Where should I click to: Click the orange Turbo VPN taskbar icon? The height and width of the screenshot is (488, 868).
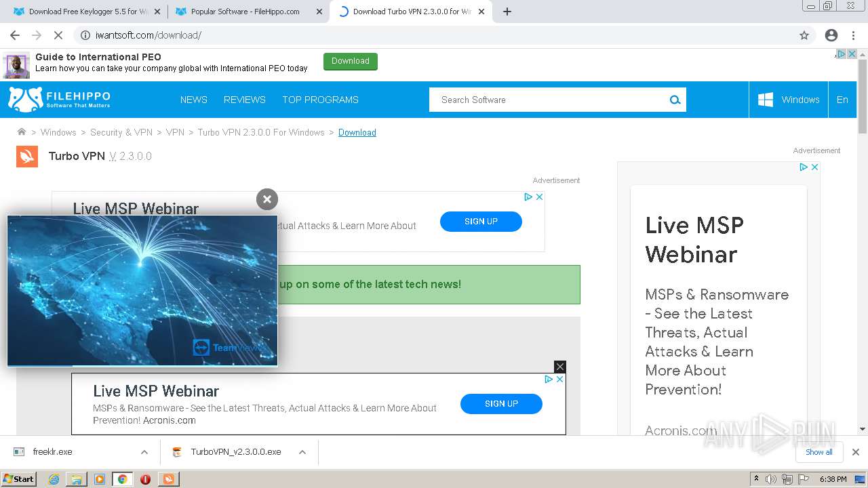(x=168, y=479)
